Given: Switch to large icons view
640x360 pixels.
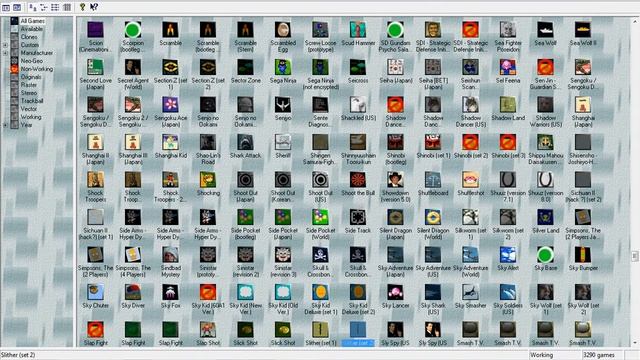Looking at the screenshot, I should [33, 7].
